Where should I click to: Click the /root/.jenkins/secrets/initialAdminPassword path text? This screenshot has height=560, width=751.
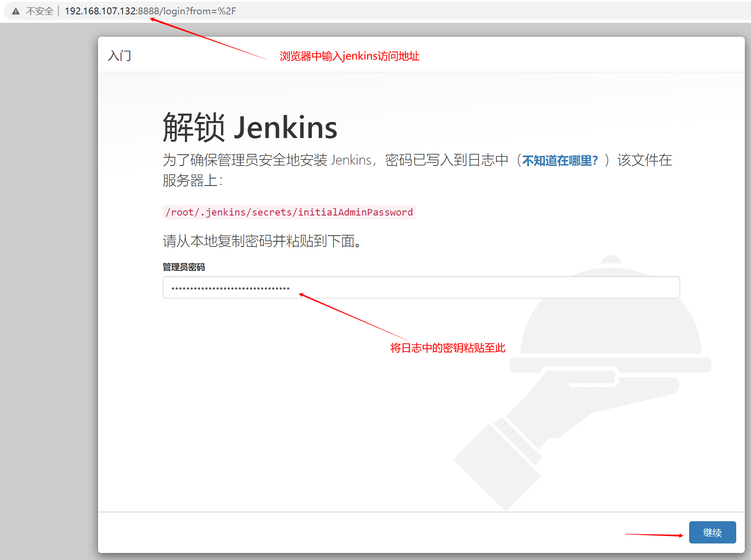[289, 212]
